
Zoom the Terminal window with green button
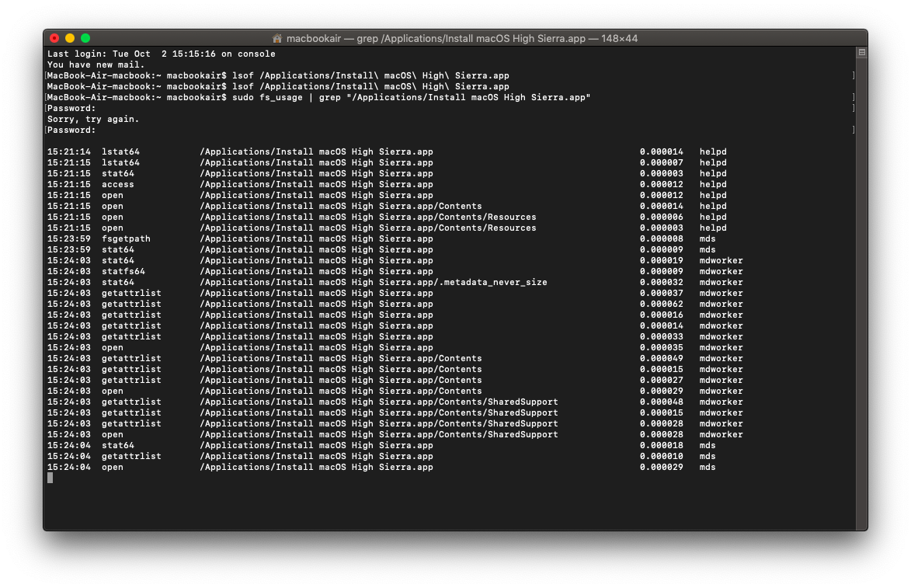click(85, 38)
